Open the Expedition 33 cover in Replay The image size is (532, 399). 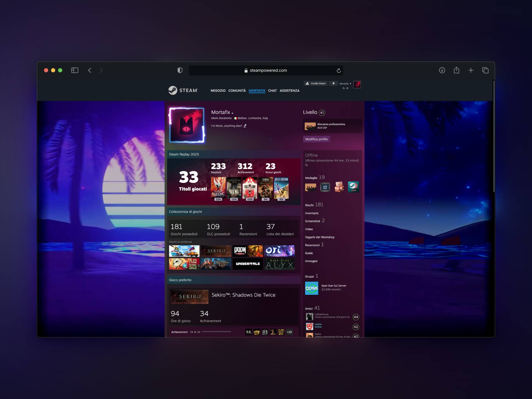pos(234,188)
